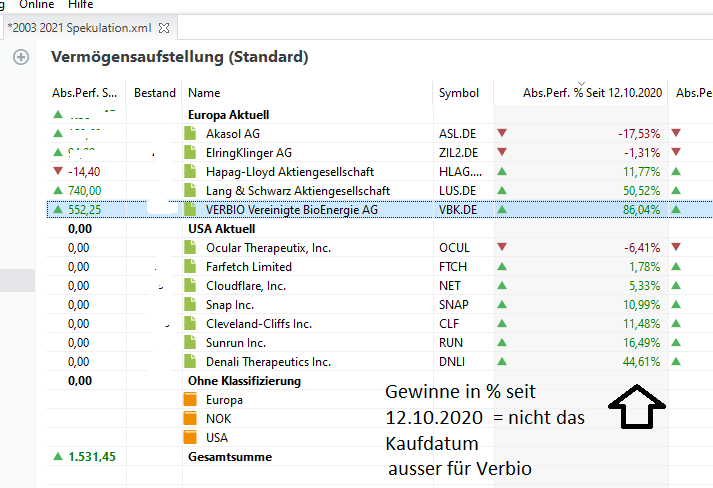
Task: Click the green icon beside Snap Inc.
Action: pos(192,305)
